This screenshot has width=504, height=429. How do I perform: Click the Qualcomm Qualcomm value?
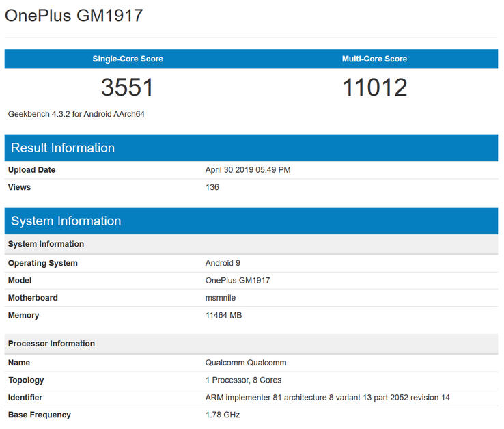[x=246, y=363]
